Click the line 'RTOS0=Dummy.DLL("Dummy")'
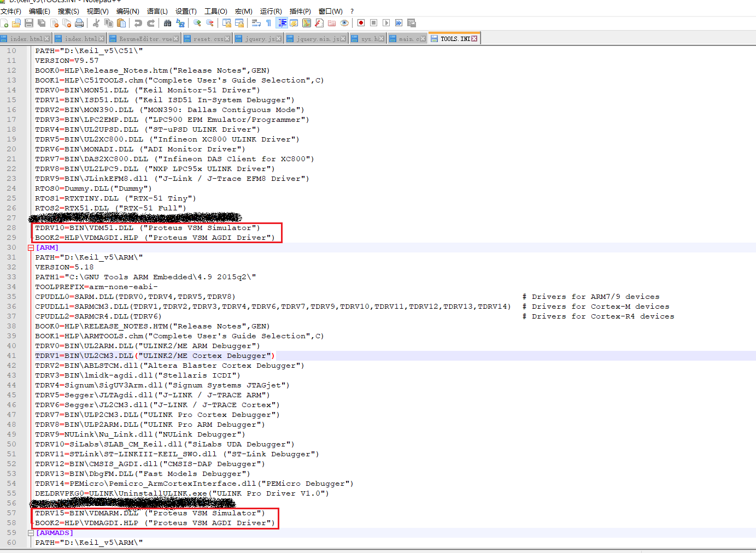 [x=93, y=189]
